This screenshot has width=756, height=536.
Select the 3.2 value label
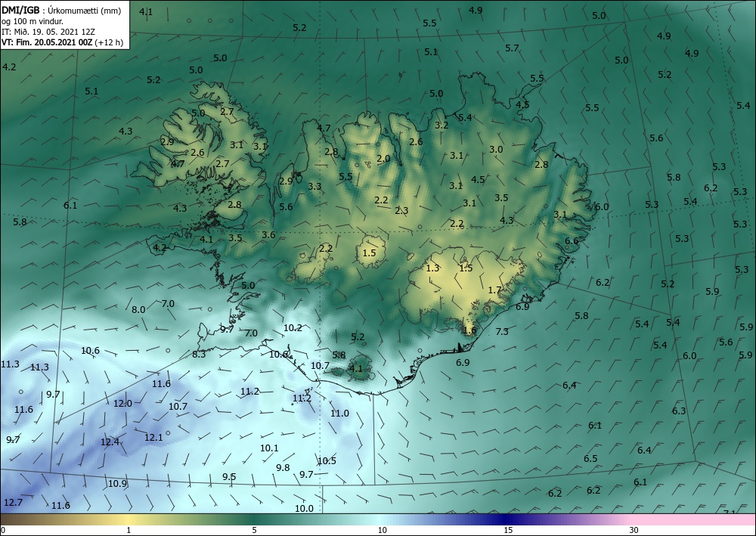(442, 125)
